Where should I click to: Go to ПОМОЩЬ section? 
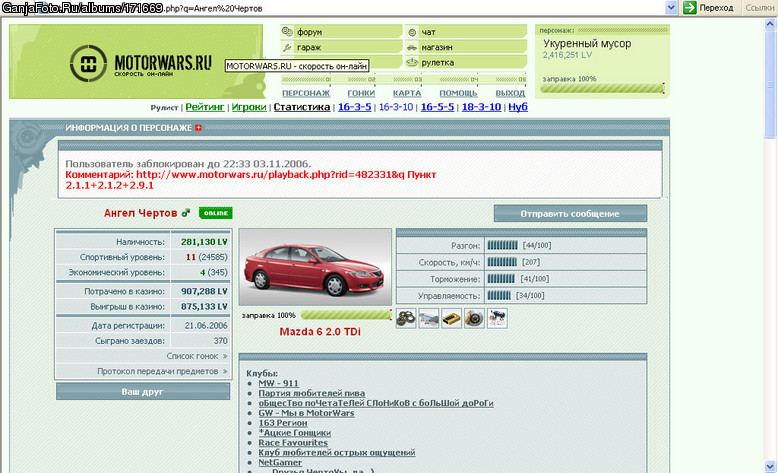[x=458, y=93]
